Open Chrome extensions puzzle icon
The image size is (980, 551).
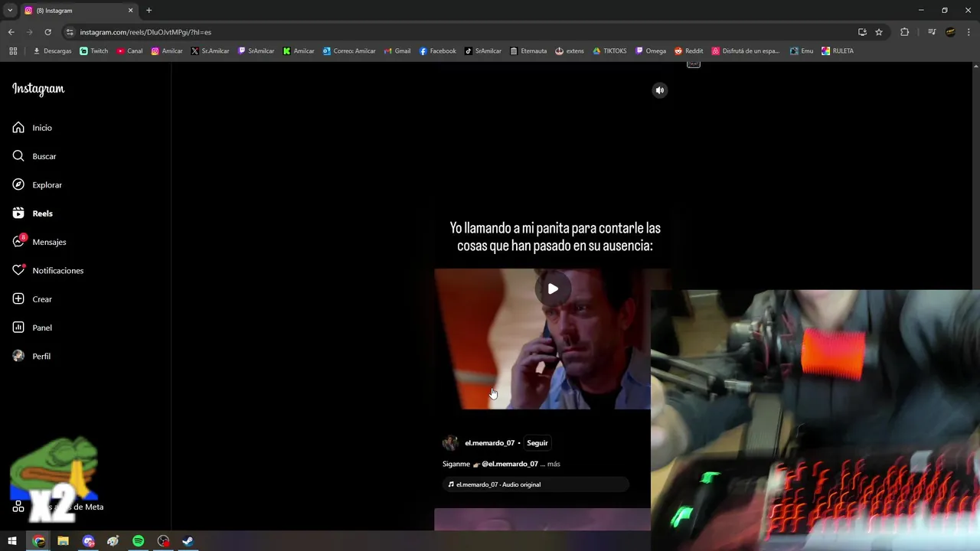tap(904, 32)
